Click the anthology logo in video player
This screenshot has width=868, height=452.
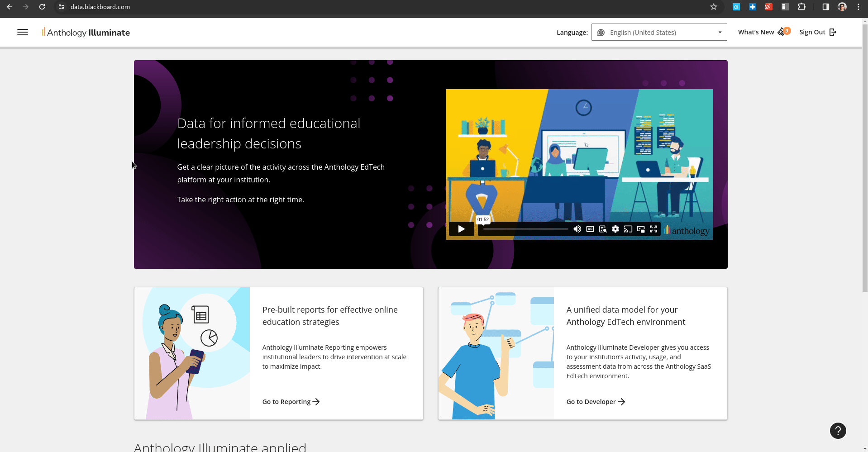tap(687, 230)
